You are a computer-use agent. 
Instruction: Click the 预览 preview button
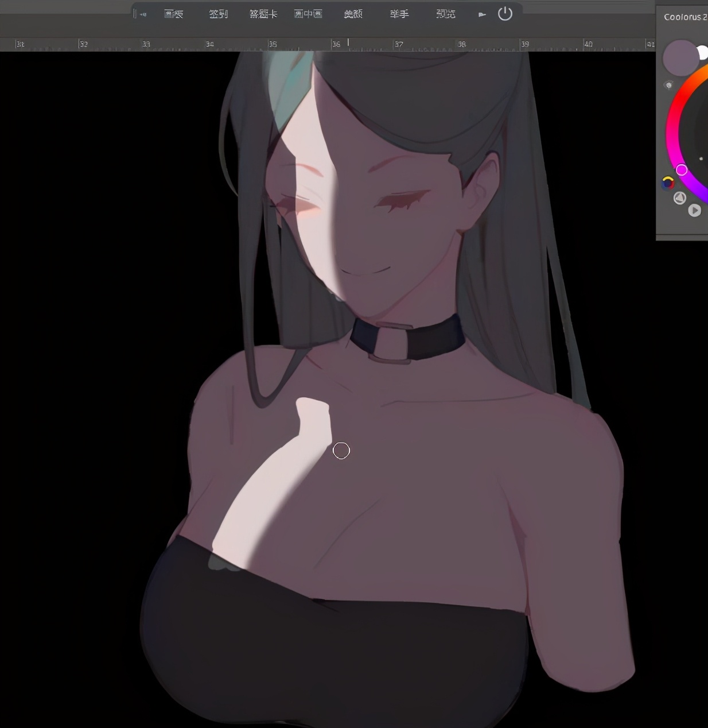(x=445, y=14)
